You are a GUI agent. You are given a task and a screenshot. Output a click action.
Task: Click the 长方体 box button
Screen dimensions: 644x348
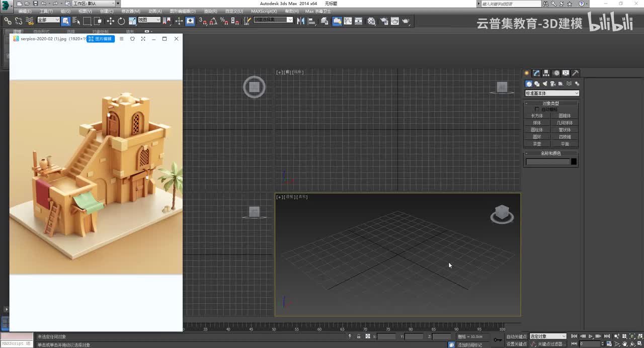[x=537, y=116]
